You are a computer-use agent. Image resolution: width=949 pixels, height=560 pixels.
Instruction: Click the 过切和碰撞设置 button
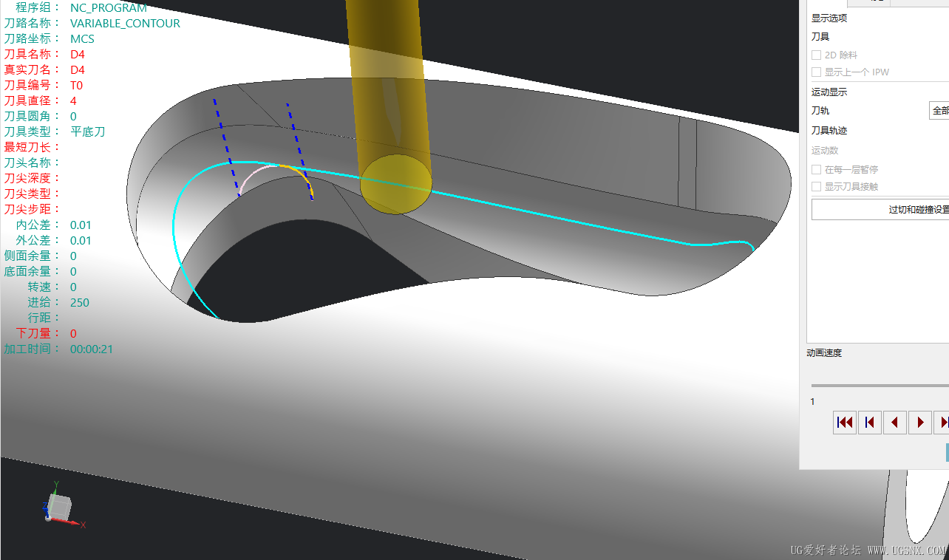coord(880,209)
